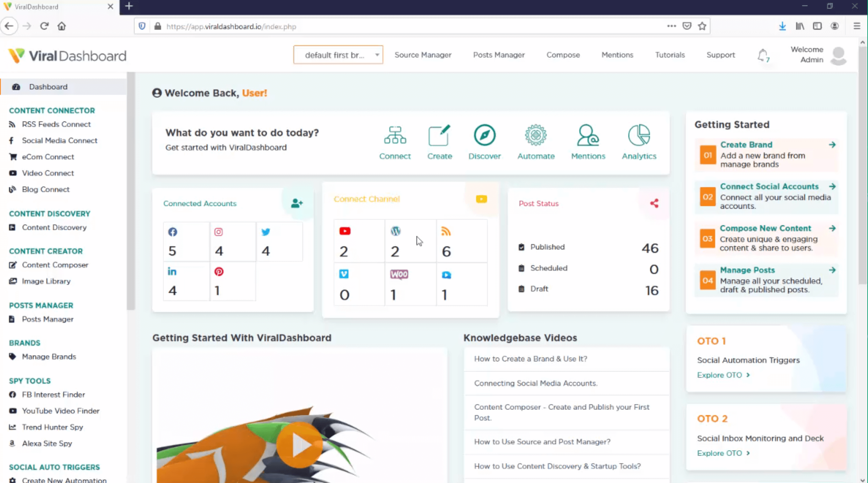Click the Draft post count row
The height and width of the screenshot is (483, 868).
point(588,290)
